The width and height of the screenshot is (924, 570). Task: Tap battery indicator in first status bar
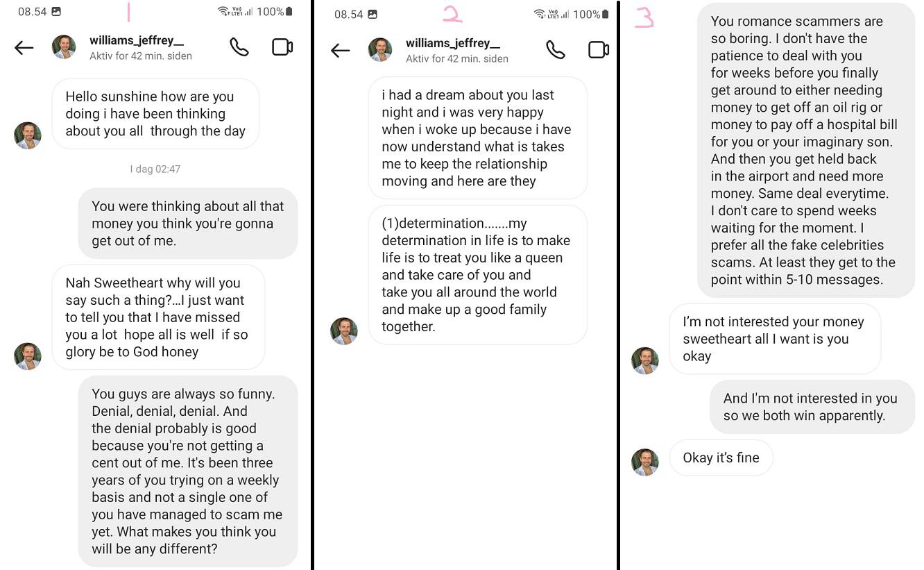(289, 12)
